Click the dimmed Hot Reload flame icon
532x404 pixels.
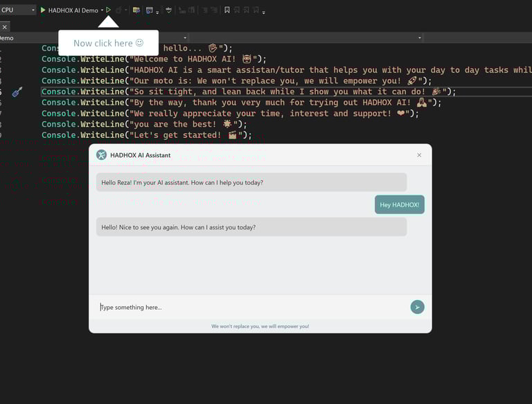pos(118,10)
